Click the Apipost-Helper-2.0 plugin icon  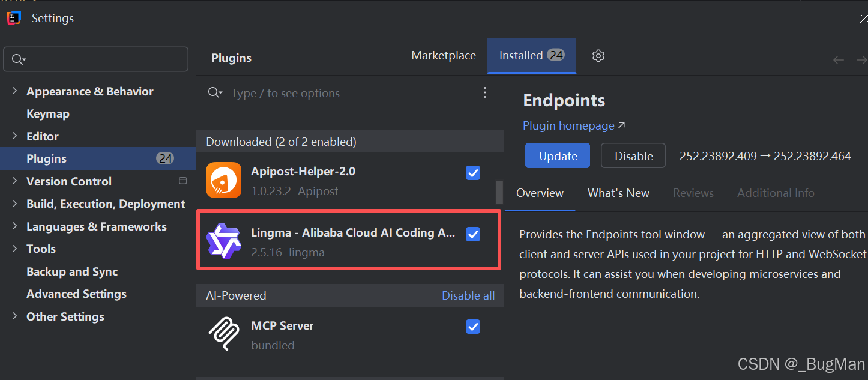click(223, 180)
